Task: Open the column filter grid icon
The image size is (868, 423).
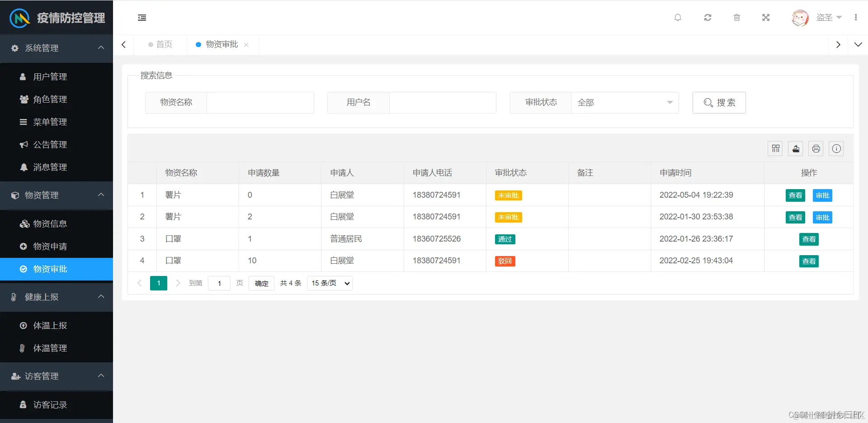Action: (776, 148)
